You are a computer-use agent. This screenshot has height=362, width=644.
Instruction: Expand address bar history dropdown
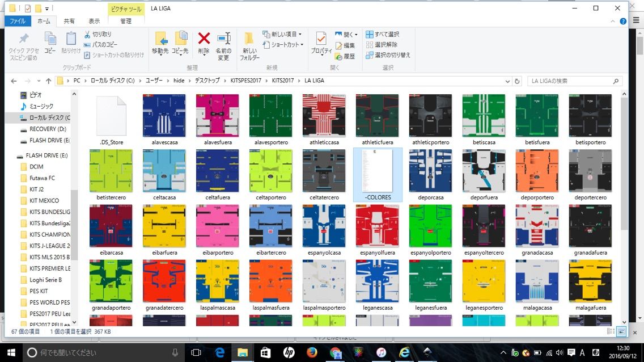(x=507, y=81)
